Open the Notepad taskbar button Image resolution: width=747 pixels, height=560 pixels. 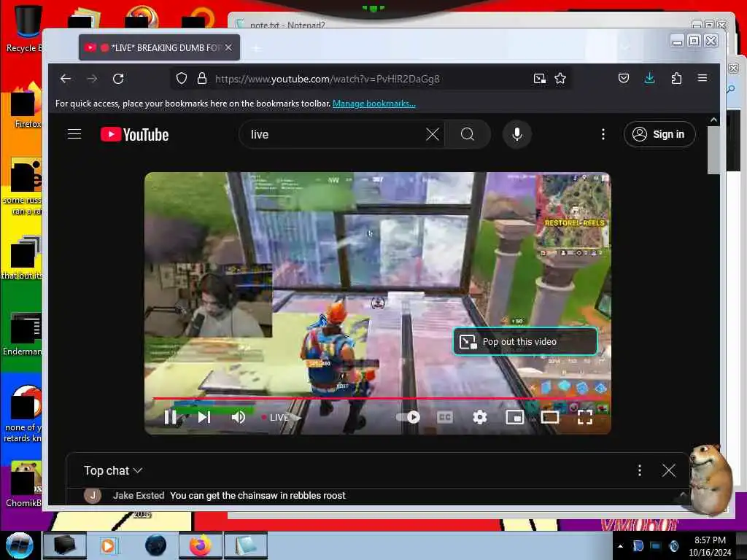pos(246,545)
